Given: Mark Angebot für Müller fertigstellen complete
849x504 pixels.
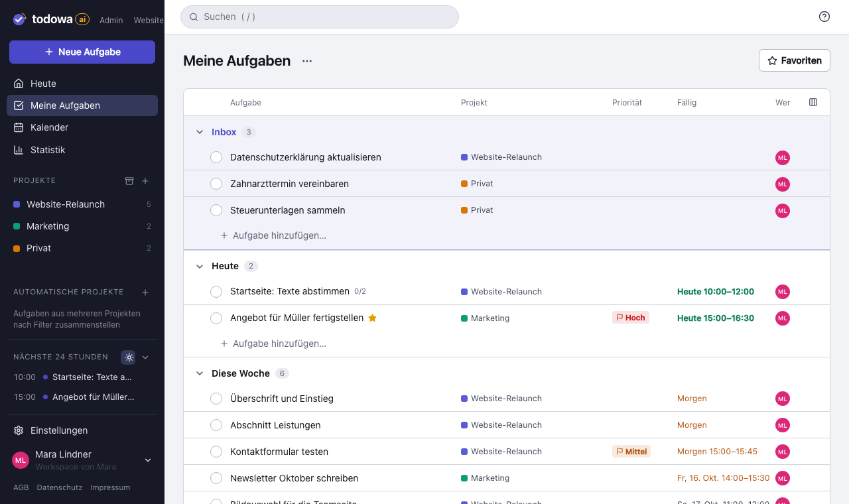Looking at the screenshot, I should click(x=216, y=318).
